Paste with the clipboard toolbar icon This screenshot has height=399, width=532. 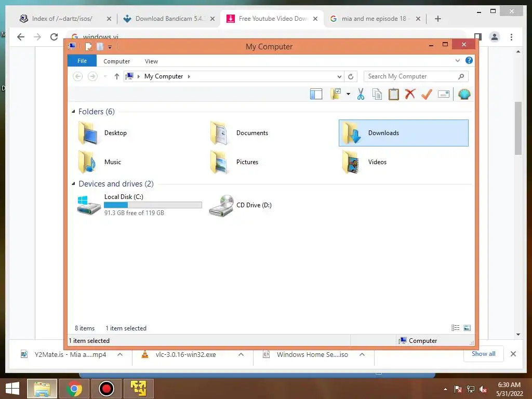[394, 94]
